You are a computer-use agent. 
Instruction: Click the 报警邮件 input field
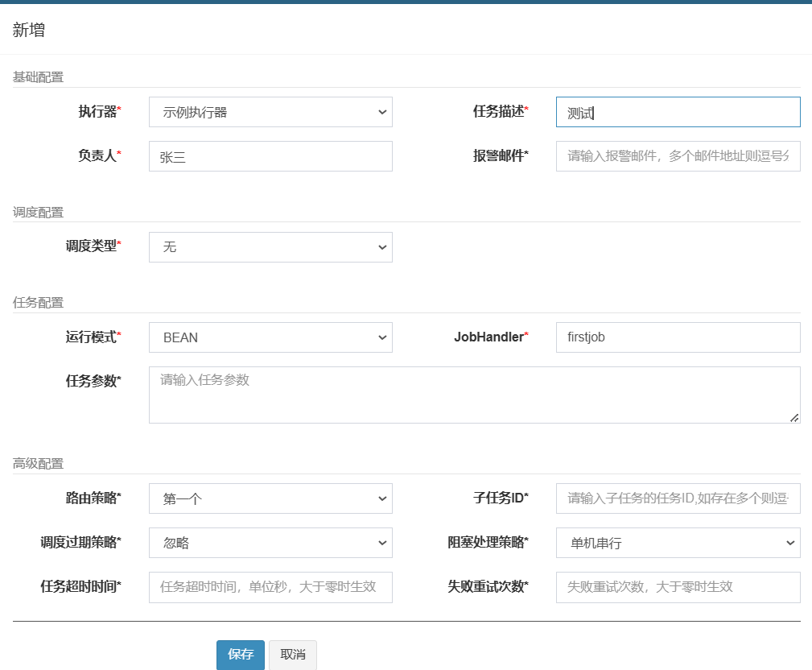point(678,156)
